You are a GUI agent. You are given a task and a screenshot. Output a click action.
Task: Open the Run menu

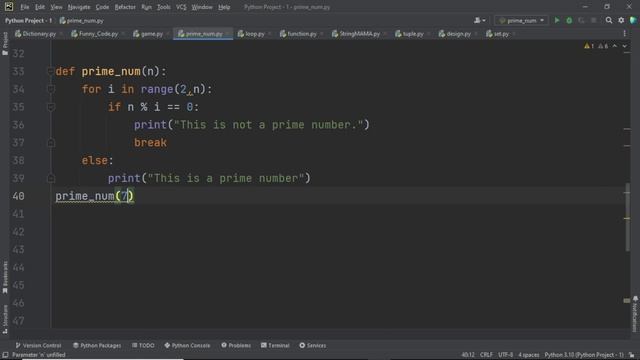coord(146,7)
